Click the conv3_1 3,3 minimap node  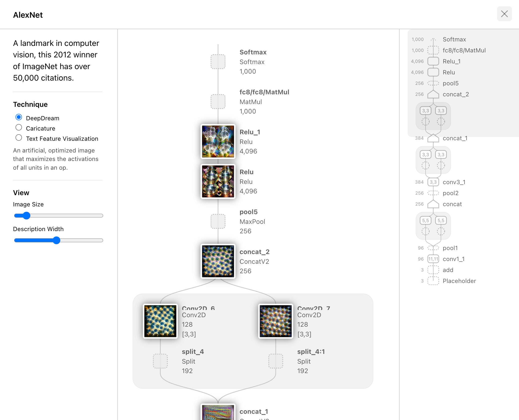pos(433,182)
